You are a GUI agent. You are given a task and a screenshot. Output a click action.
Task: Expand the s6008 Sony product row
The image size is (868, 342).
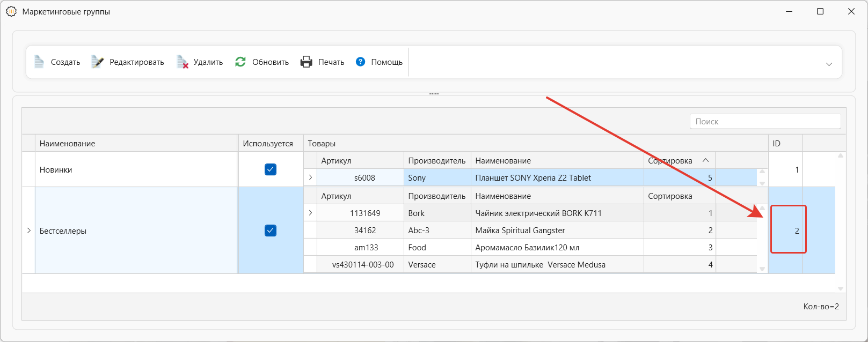tap(310, 177)
